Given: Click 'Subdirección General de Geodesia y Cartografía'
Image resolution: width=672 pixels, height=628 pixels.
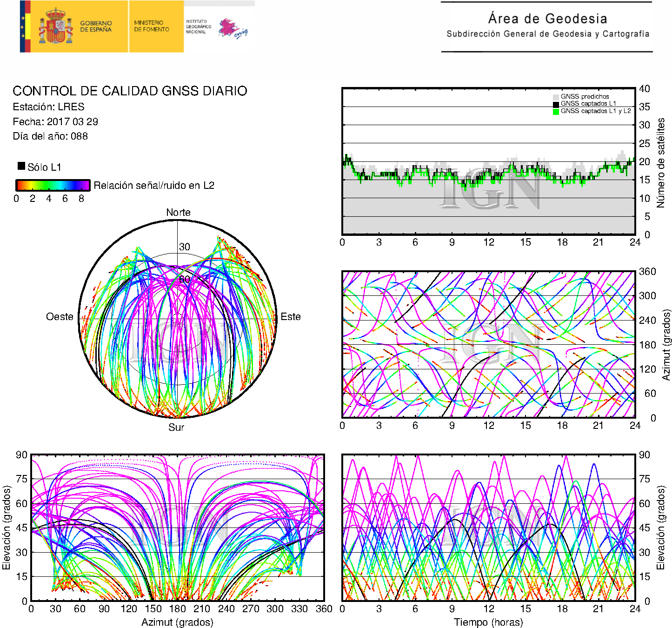Looking at the screenshot, I should 548,34.
